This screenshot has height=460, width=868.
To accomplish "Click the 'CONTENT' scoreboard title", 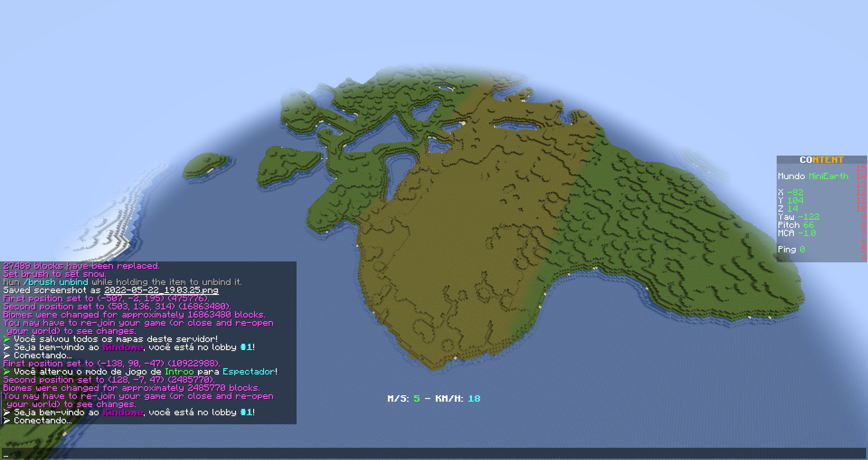I will point(821,160).
